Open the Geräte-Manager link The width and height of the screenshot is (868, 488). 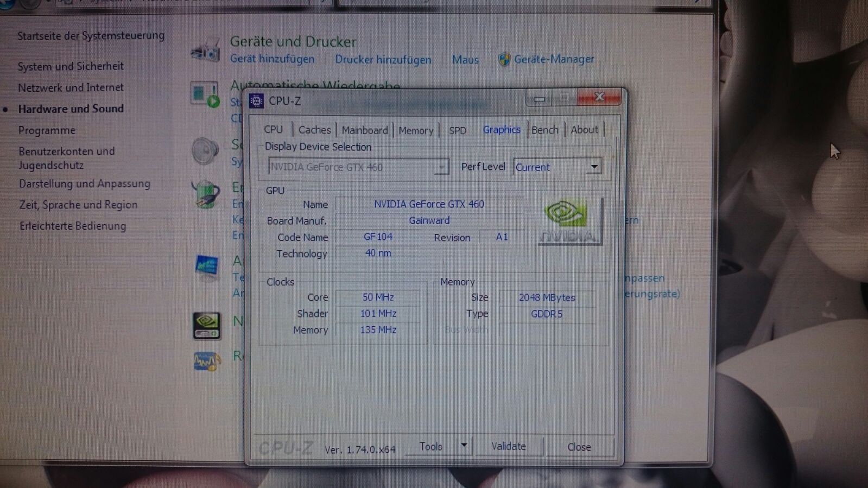tap(554, 59)
